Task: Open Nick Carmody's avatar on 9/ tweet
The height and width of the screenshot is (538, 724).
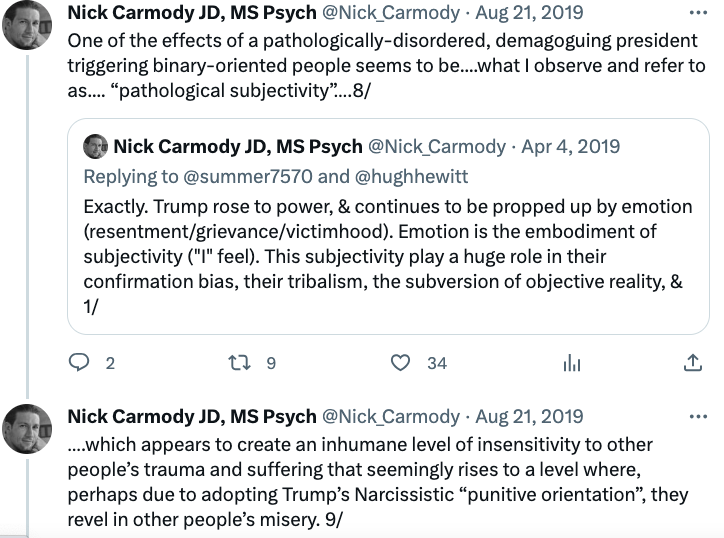Action: pyautogui.click(x=29, y=428)
